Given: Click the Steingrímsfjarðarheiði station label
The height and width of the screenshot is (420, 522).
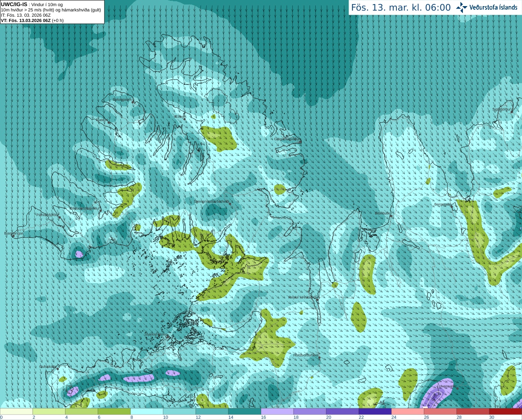Looking at the screenshot, I should click(211, 201).
